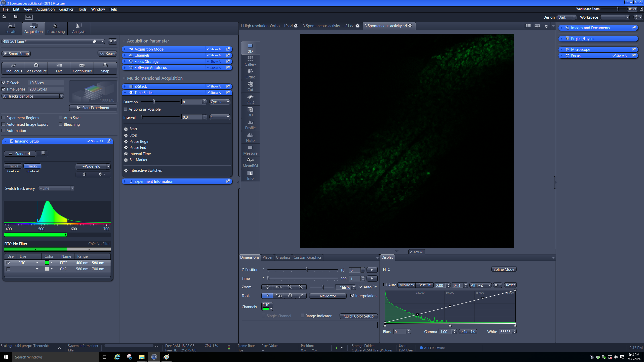Click the Start Experiment button
This screenshot has height=362, width=644.
tap(93, 108)
